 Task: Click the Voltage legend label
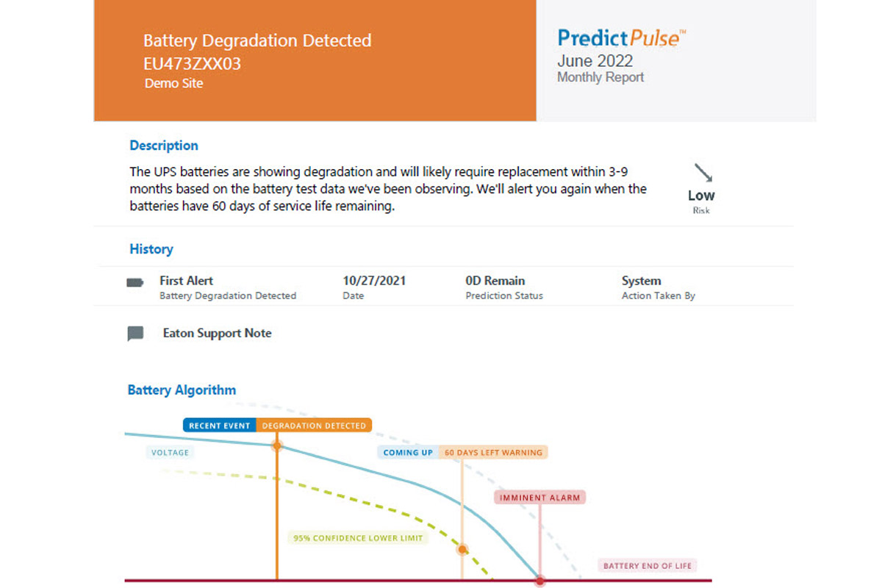(170, 453)
